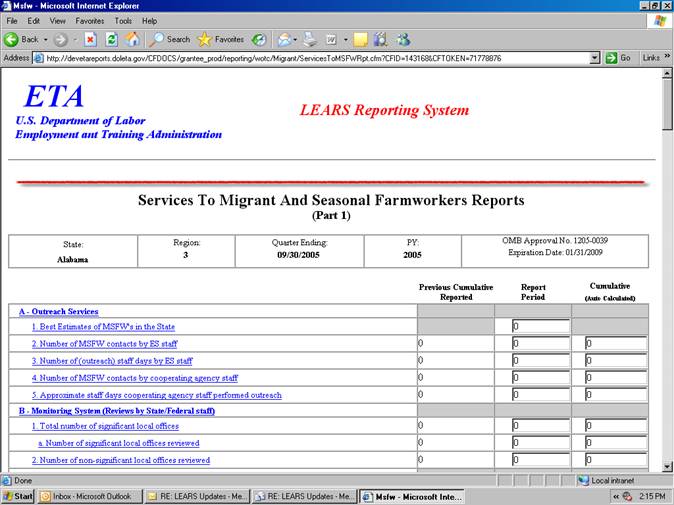Click the Go button beside address bar
674x505 pixels.
(619, 58)
